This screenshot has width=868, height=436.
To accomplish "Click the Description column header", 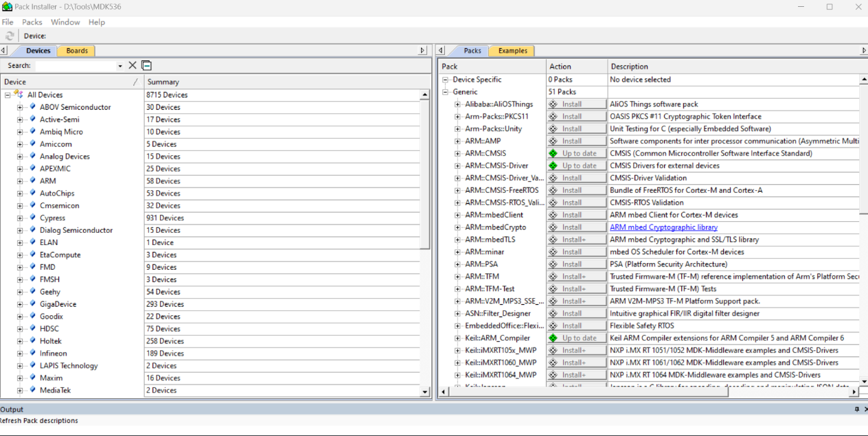I will coord(733,67).
